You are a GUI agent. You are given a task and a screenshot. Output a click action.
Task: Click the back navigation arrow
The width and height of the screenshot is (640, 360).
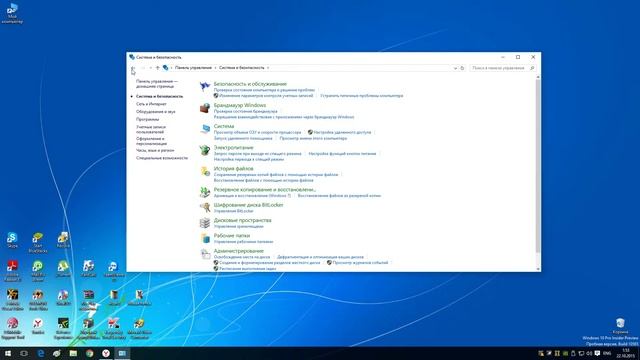pyautogui.click(x=133, y=68)
